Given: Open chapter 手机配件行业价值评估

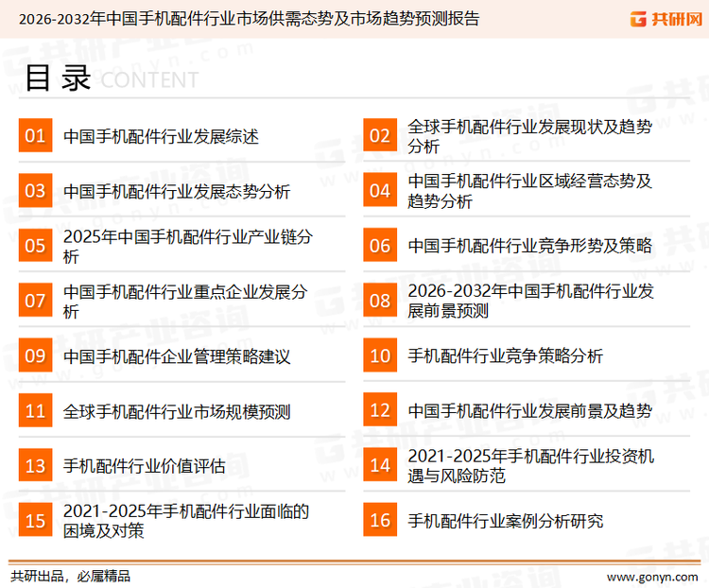Looking at the screenshot, I should [145, 466].
